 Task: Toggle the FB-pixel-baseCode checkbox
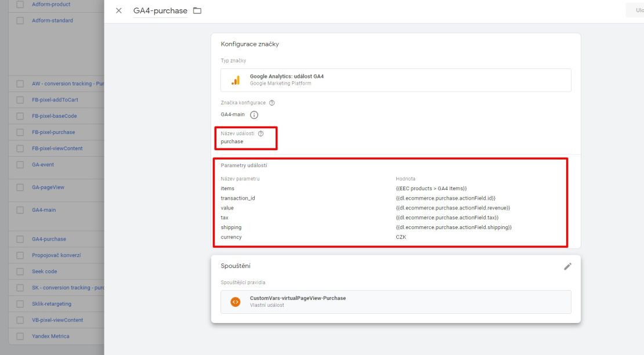pyautogui.click(x=20, y=116)
